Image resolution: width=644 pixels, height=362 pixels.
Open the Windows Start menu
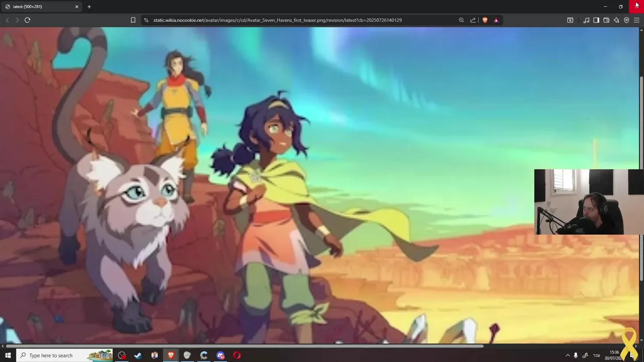pyautogui.click(x=8, y=355)
